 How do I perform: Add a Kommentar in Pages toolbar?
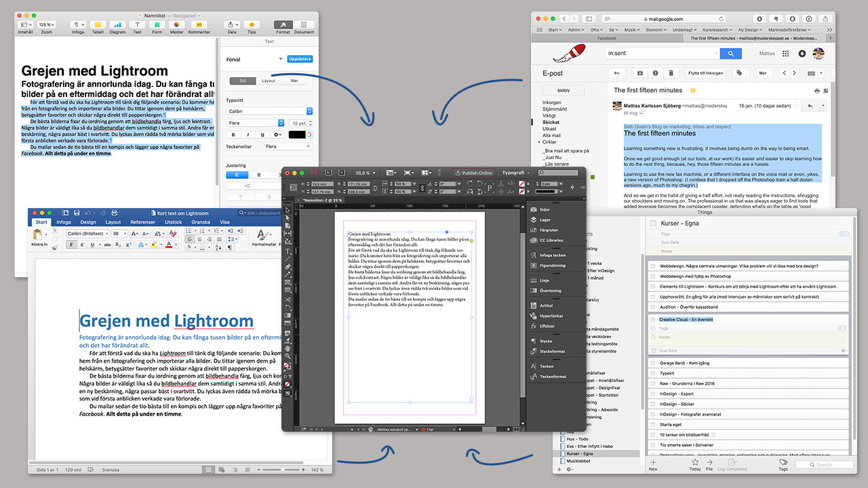pos(199,25)
